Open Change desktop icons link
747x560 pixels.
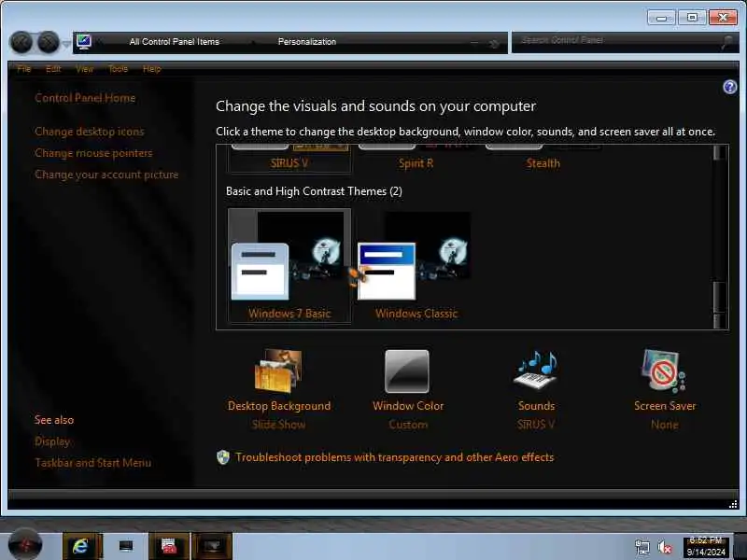tap(89, 132)
